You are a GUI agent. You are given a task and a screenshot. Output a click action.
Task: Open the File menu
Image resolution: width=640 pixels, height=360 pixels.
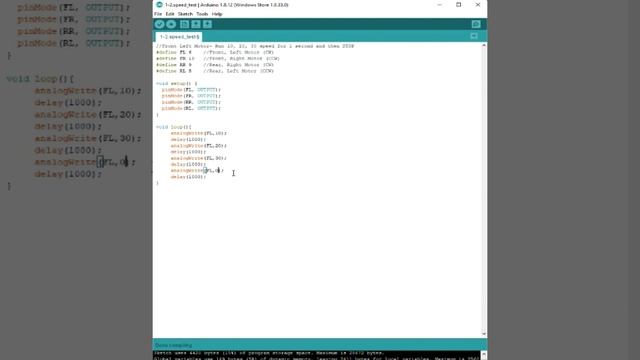click(158, 14)
